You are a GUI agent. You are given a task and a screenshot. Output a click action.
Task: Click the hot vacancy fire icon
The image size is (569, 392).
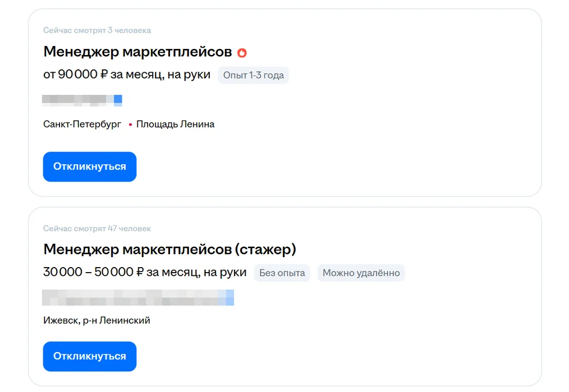pyautogui.click(x=242, y=53)
